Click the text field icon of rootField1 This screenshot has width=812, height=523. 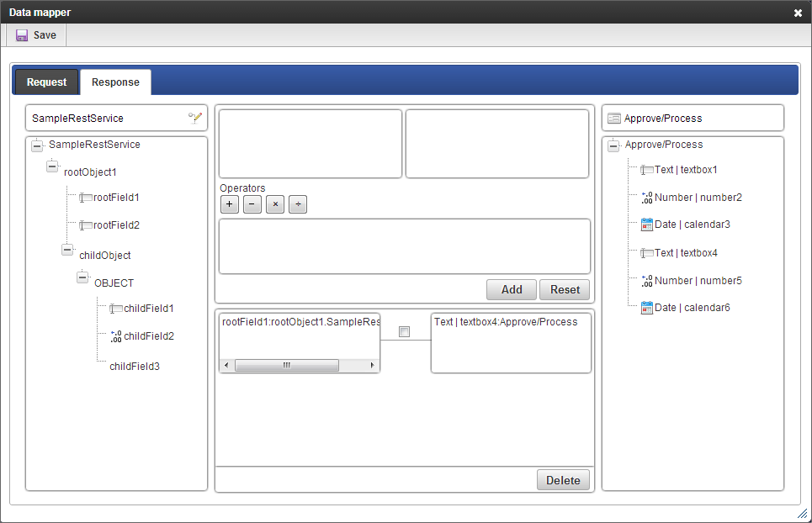[86, 198]
